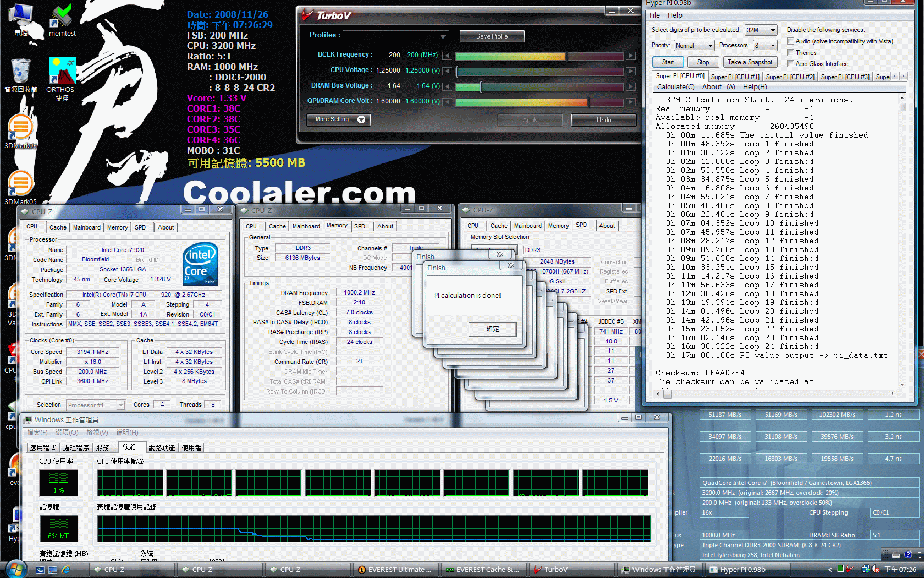Open the TurboV Profiles dropdown
The width and height of the screenshot is (924, 578).
click(x=443, y=36)
